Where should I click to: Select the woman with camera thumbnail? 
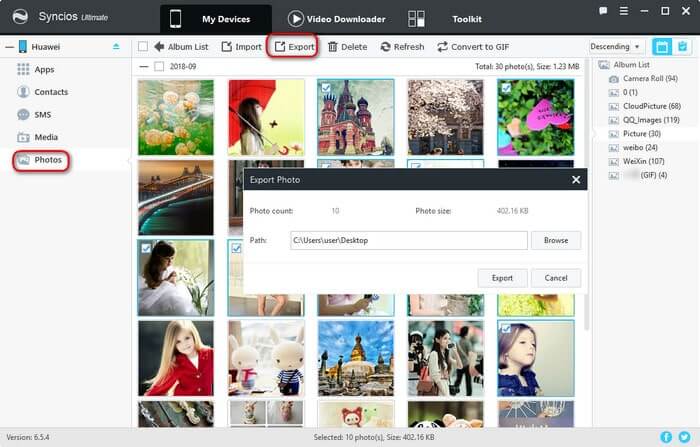click(446, 358)
